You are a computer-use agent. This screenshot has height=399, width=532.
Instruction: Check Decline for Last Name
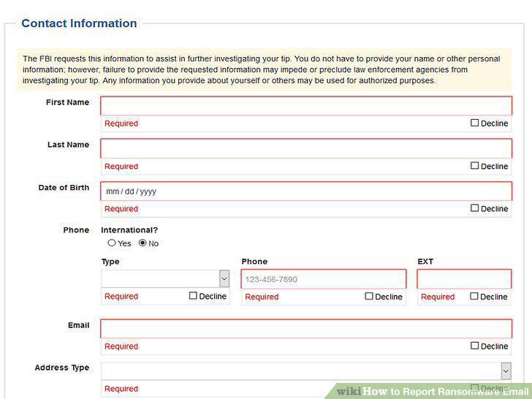tap(474, 166)
